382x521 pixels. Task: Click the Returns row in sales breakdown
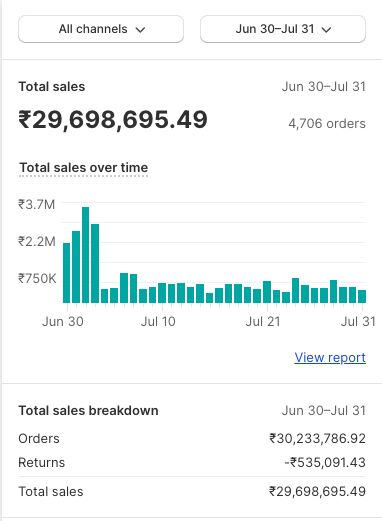(192, 462)
